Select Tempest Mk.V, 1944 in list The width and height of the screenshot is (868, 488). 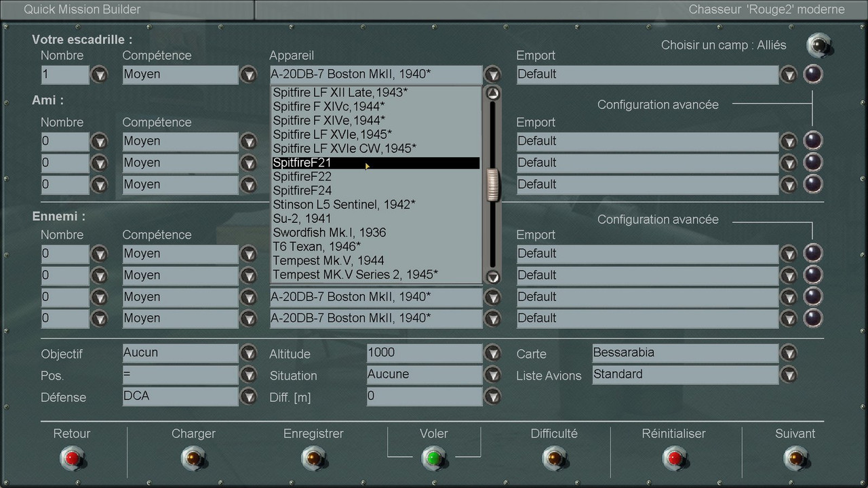376,261
